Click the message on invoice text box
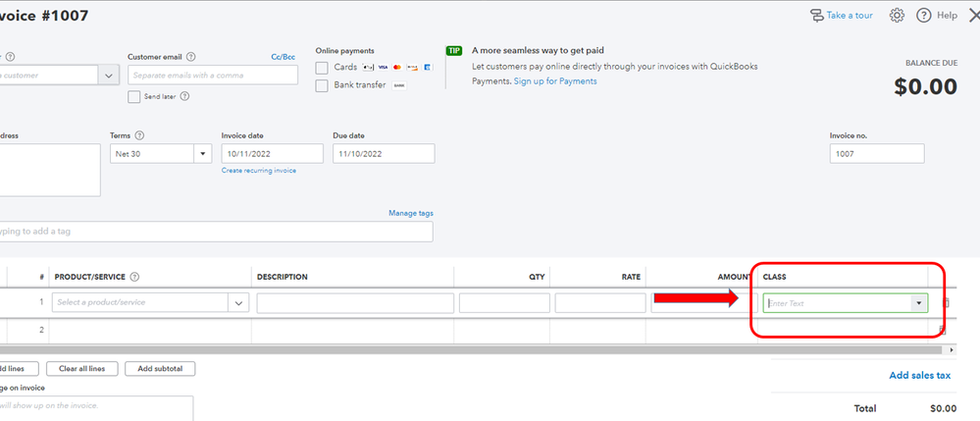This screenshot has width=980, height=421. tap(97, 408)
